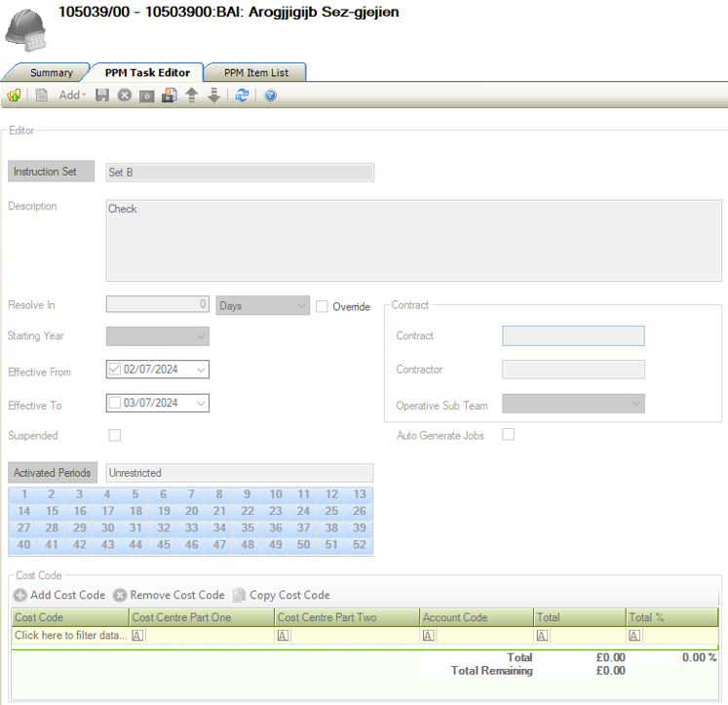Switch to the Summary tab
728x705 pixels.
point(51,72)
